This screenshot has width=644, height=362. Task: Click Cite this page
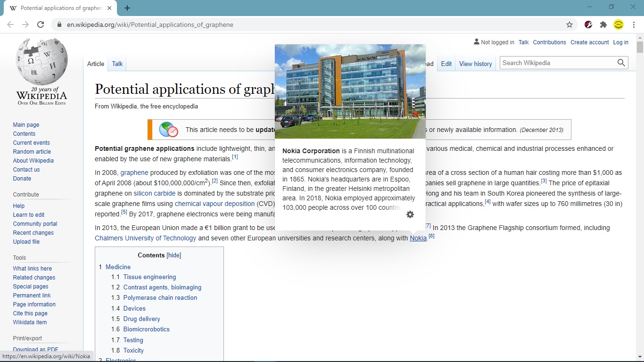[30, 313]
